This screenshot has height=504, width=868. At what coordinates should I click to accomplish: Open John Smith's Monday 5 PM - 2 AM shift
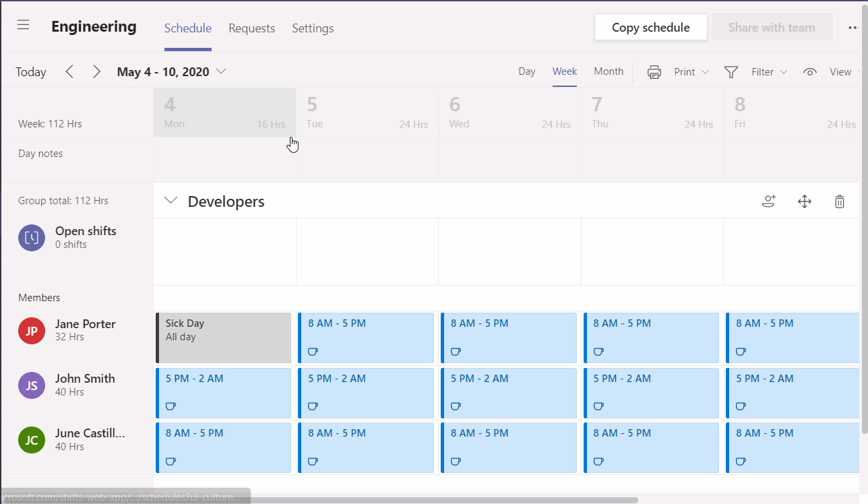(224, 393)
